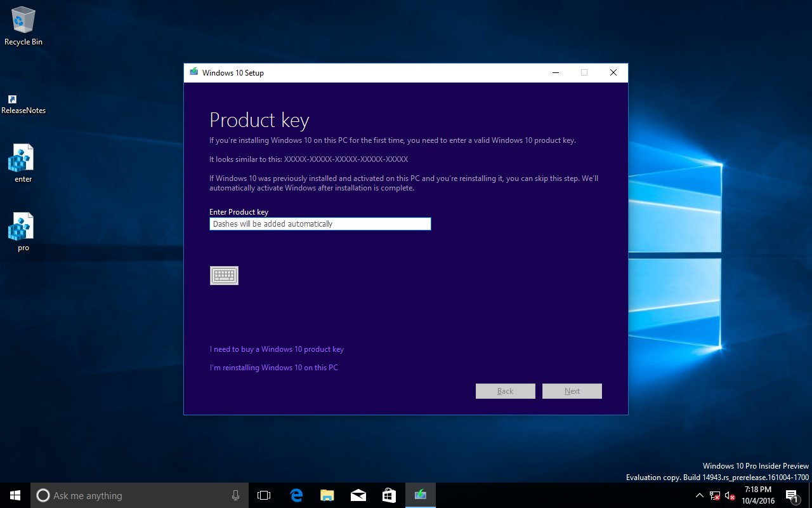Click the 'Windows 10 Pro Insider Preview' text
The height and width of the screenshot is (508, 812).
pyautogui.click(x=756, y=466)
